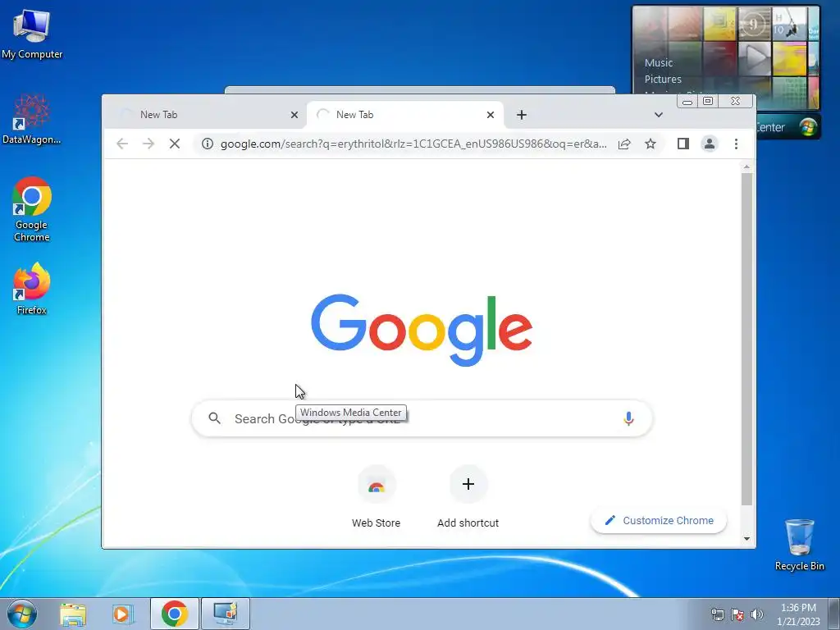Close the first New Tab
The width and height of the screenshot is (840, 630).
pos(294,115)
